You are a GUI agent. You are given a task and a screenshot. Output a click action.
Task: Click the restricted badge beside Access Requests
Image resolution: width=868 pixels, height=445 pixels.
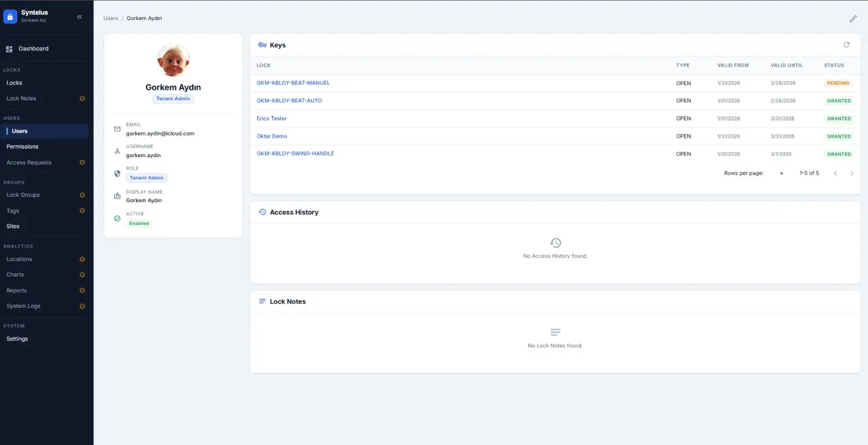(82, 163)
